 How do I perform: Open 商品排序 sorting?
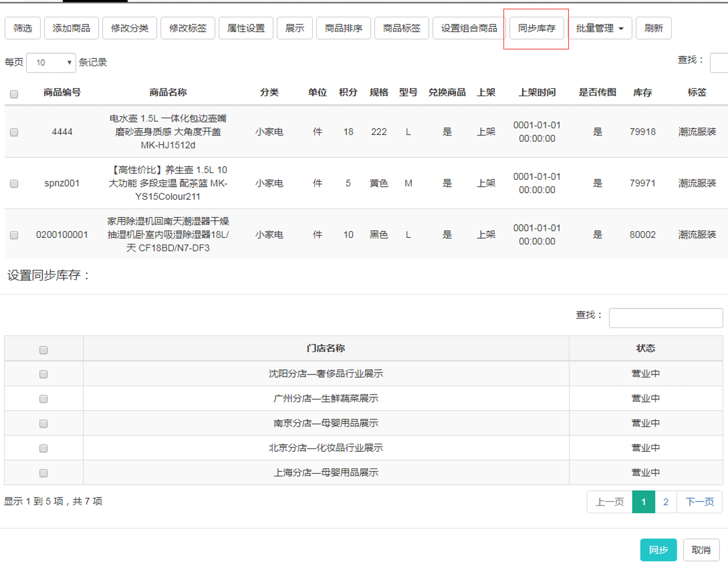(x=343, y=28)
